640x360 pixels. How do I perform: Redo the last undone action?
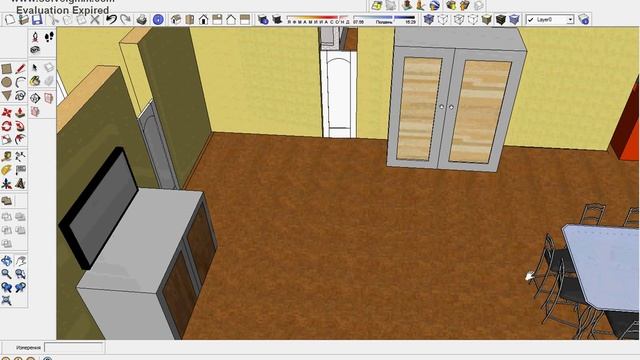click(125, 19)
